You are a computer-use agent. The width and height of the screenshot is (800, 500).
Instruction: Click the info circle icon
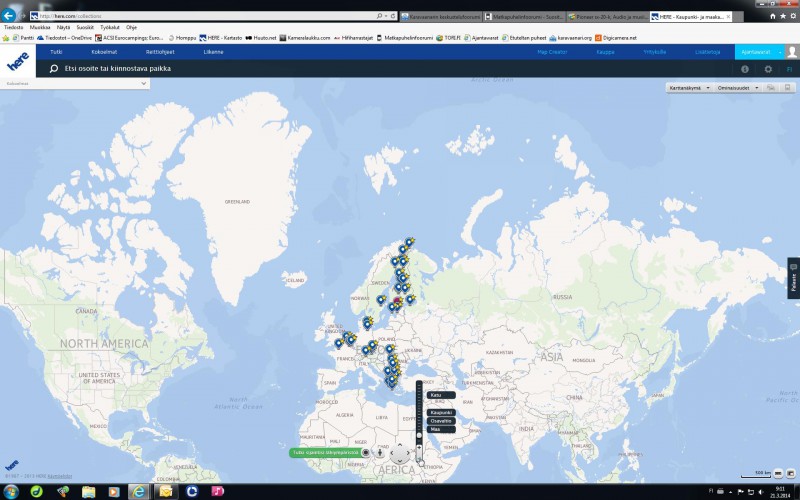coord(744,69)
